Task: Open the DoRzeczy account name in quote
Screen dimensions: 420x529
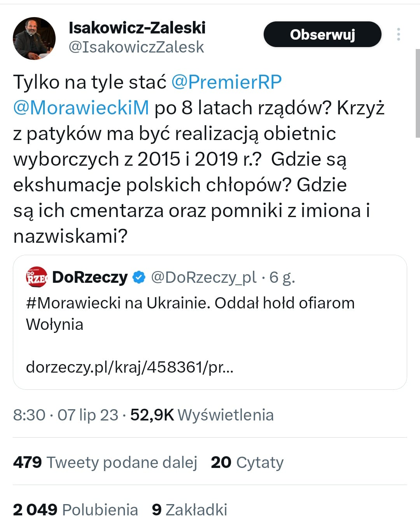Action: click(x=90, y=277)
